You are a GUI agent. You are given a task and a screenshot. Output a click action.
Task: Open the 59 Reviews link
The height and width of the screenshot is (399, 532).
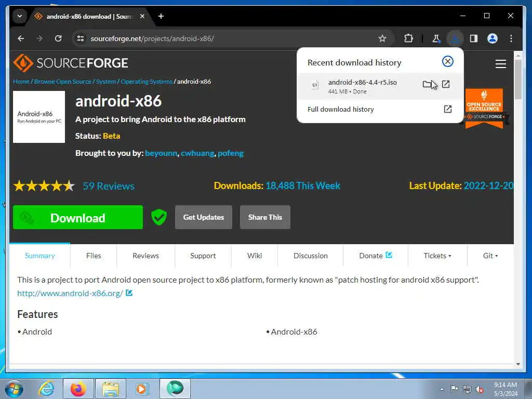click(x=109, y=186)
